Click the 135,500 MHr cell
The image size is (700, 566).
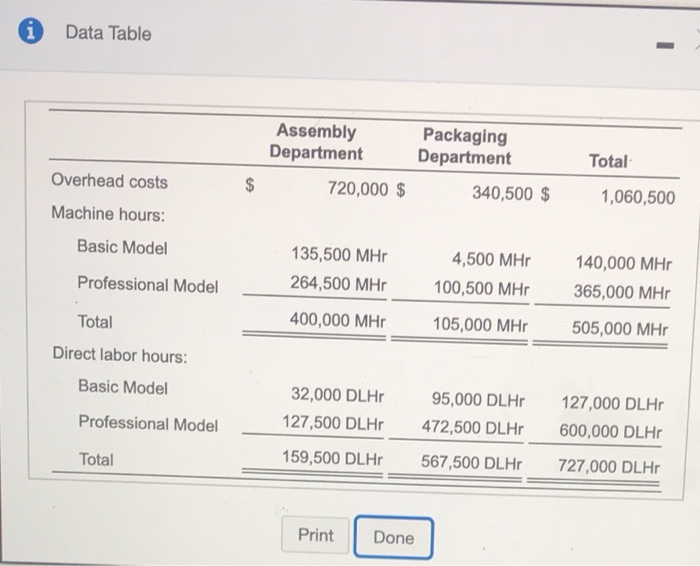click(339, 255)
